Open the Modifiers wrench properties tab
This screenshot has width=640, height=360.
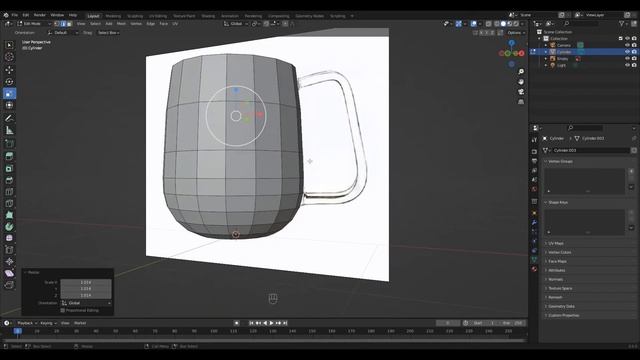coord(534,223)
